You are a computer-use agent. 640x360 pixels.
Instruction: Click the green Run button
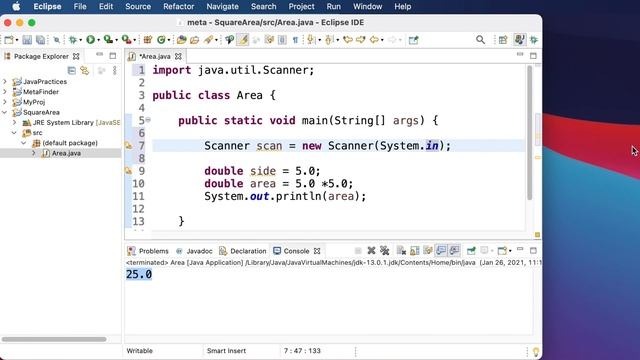coord(90,40)
